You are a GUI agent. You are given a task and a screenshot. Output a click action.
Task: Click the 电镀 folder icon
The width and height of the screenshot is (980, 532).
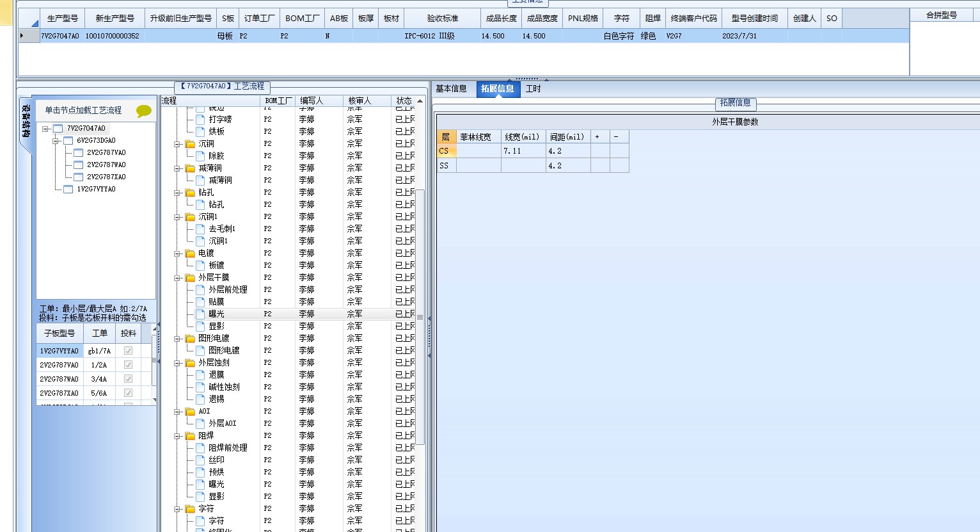click(x=190, y=254)
